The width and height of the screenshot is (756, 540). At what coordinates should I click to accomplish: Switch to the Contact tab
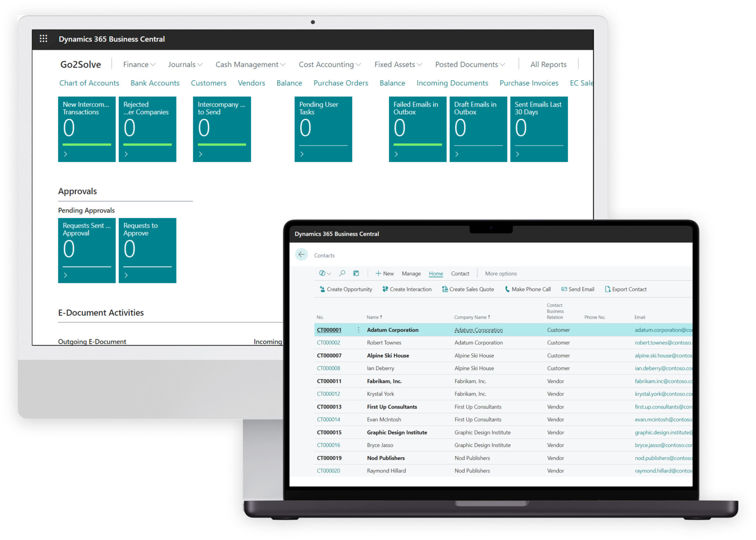pyautogui.click(x=460, y=273)
